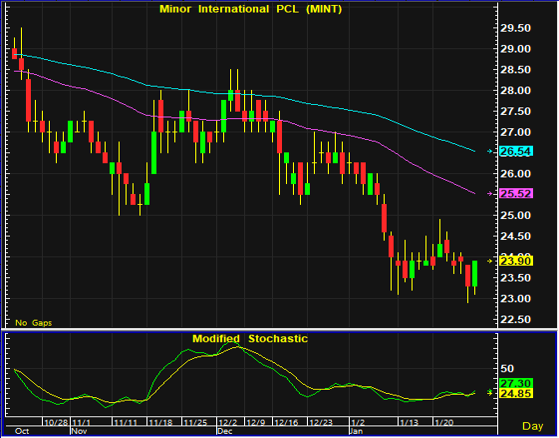Click the 1/20 date on time axis
The width and height of the screenshot is (559, 438).
444,422
